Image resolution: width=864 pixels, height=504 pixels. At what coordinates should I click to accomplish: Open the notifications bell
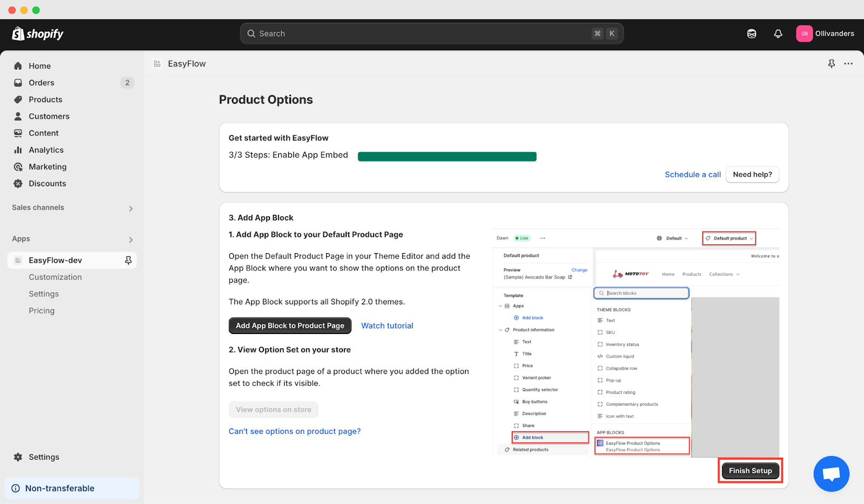coord(778,33)
